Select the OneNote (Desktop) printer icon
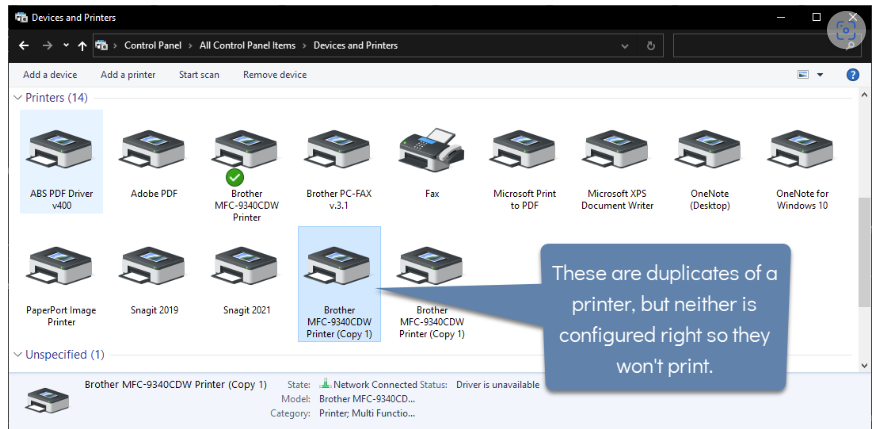Image resolution: width=875 pixels, height=429 pixels. tap(709, 150)
